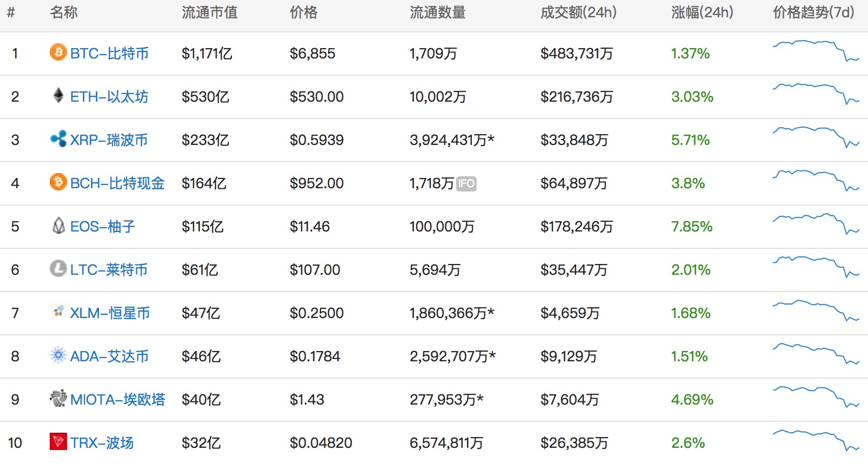868x463 pixels.
Task: Open the TRX 7-day price trend chart
Action: (x=816, y=440)
